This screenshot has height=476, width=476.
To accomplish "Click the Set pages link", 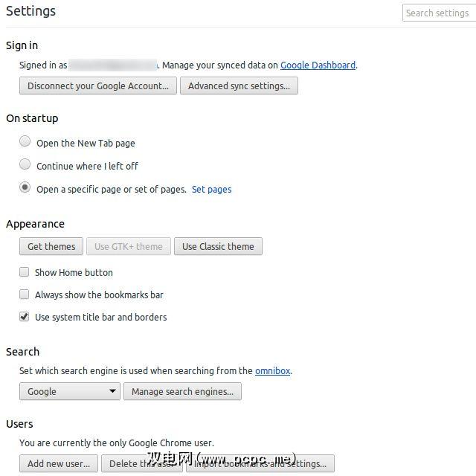I will [x=211, y=189].
